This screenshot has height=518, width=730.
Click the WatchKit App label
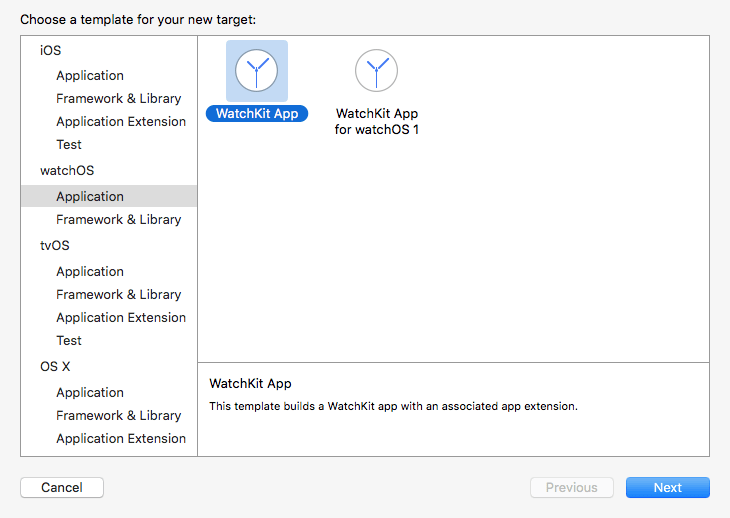(257, 113)
